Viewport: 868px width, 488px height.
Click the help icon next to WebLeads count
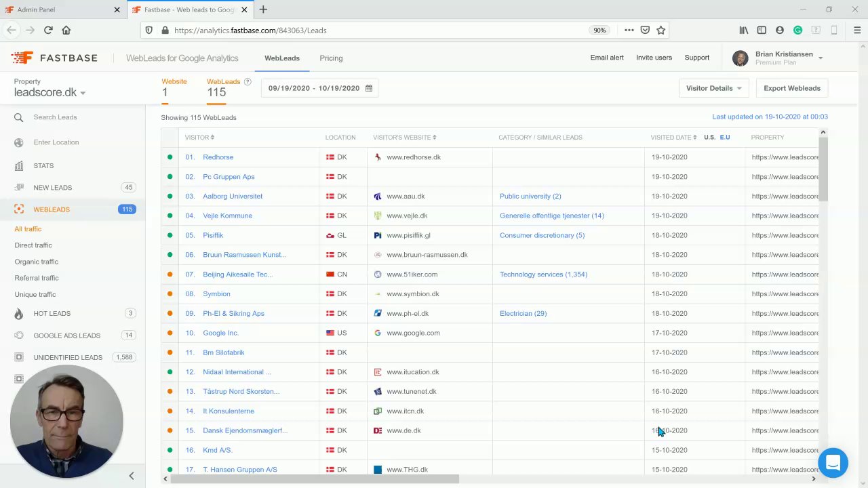click(248, 82)
